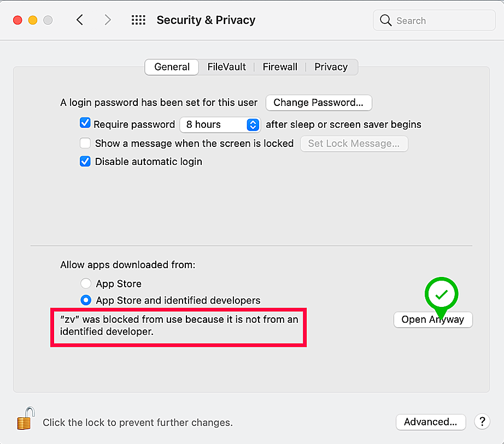Toggle the Require password checkbox
This screenshot has height=444, width=504.
[x=85, y=123]
